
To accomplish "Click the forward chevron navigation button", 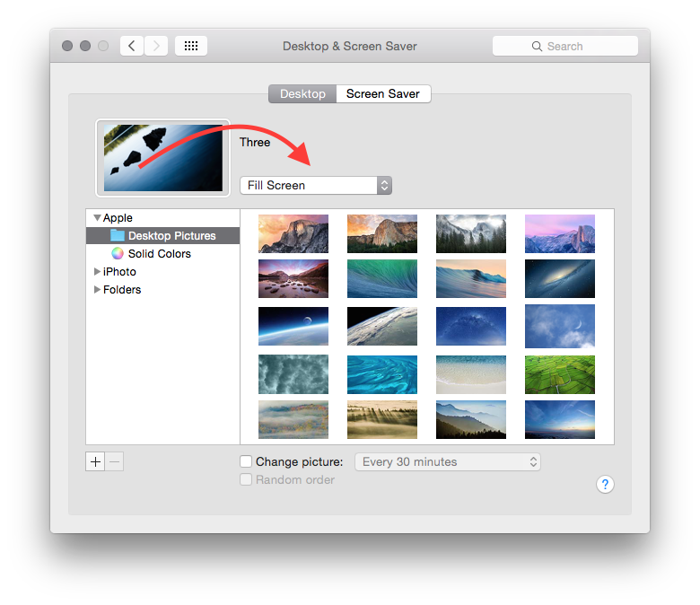I will tap(156, 46).
